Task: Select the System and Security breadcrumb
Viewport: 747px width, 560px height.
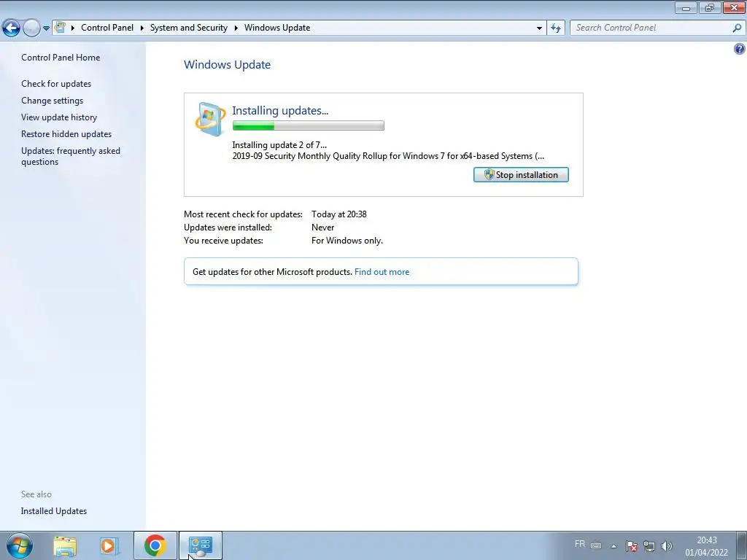Action: tap(189, 28)
